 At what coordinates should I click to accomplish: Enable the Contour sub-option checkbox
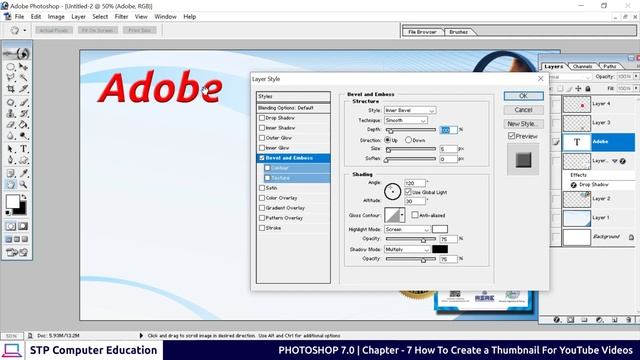pyautogui.click(x=267, y=168)
